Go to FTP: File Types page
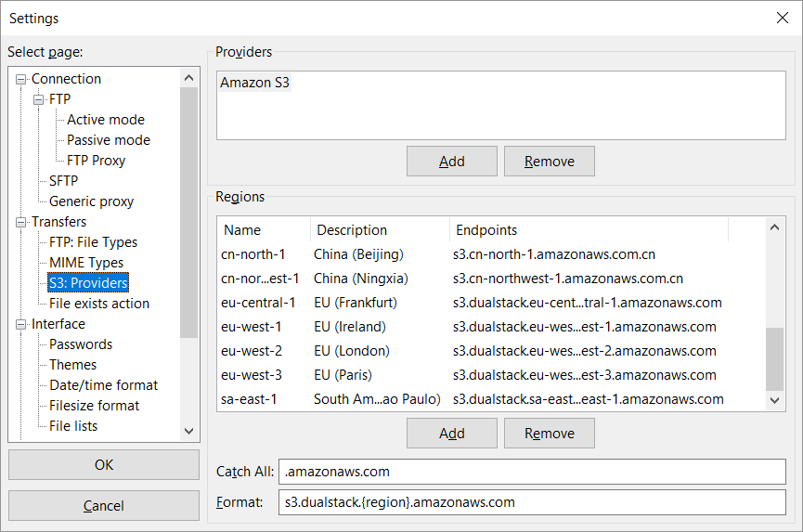Image resolution: width=803 pixels, height=532 pixels. pos(93,242)
